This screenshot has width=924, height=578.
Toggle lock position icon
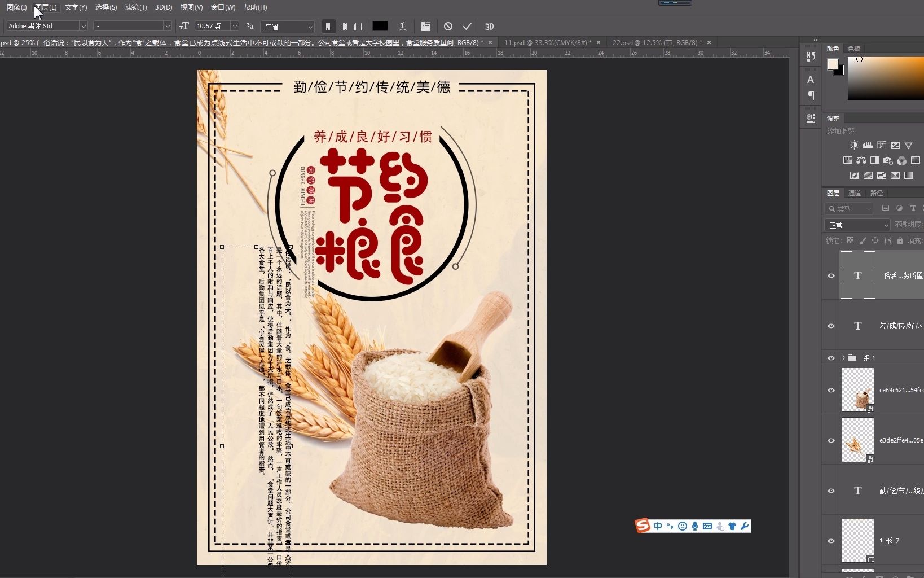[x=875, y=240]
